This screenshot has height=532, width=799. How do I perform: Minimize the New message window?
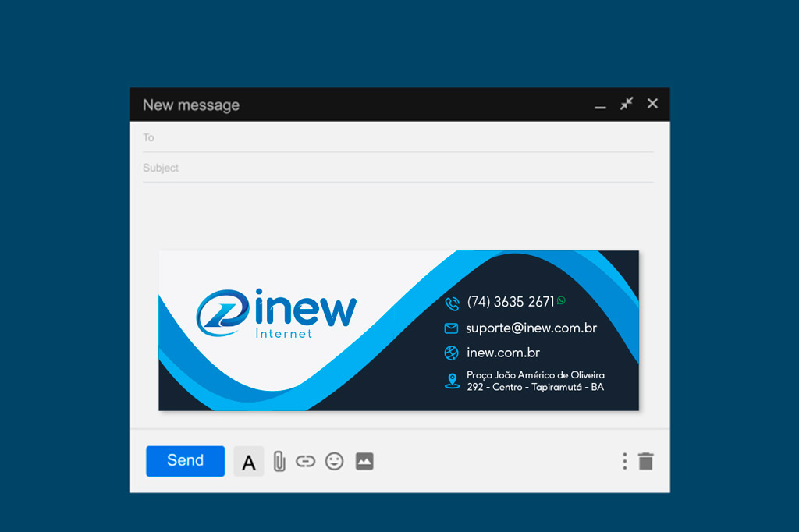(600, 105)
